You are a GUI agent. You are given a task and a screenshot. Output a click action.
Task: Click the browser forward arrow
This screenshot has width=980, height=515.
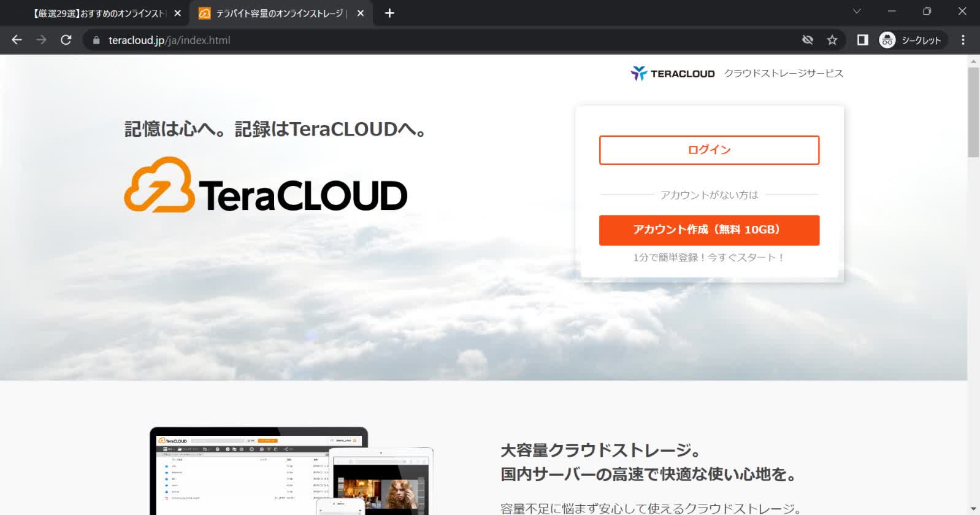click(x=41, y=40)
